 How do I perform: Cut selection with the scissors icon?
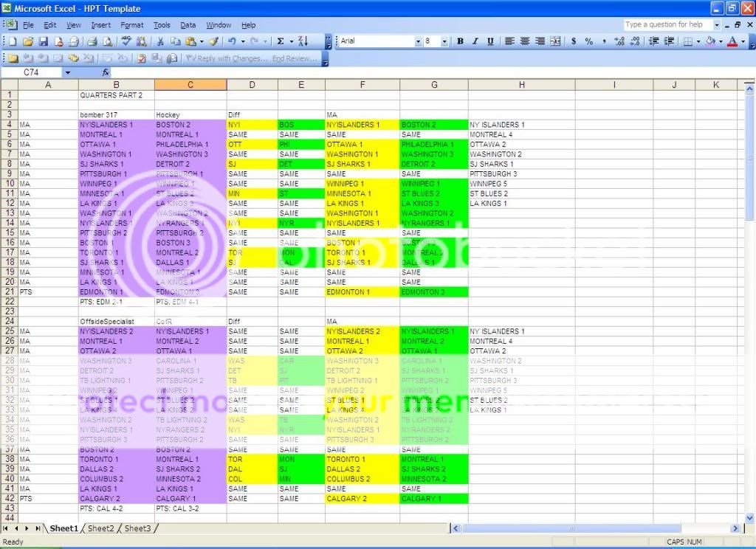coord(160,41)
